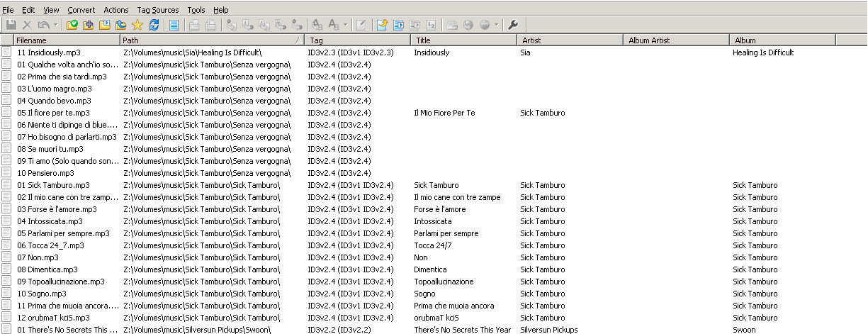Click the second globe tag sources icon
The image size is (868, 334).
(x=485, y=25)
